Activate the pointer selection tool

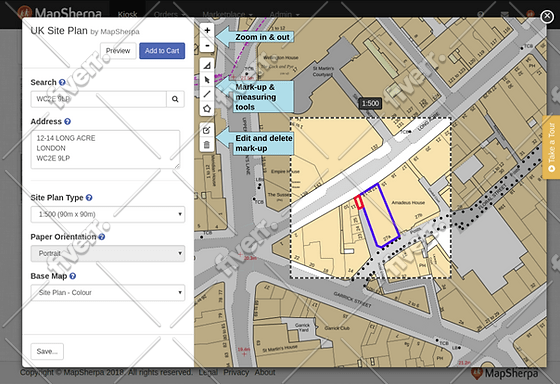(x=207, y=80)
